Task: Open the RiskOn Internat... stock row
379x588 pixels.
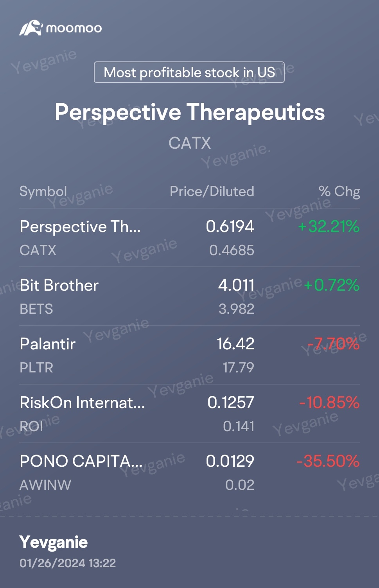Action: (190, 414)
